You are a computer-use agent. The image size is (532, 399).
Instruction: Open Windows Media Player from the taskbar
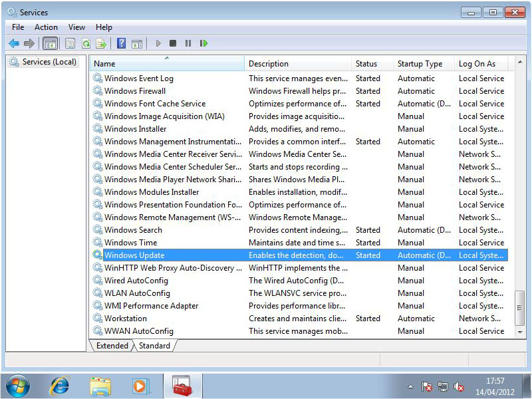pyautogui.click(x=140, y=386)
